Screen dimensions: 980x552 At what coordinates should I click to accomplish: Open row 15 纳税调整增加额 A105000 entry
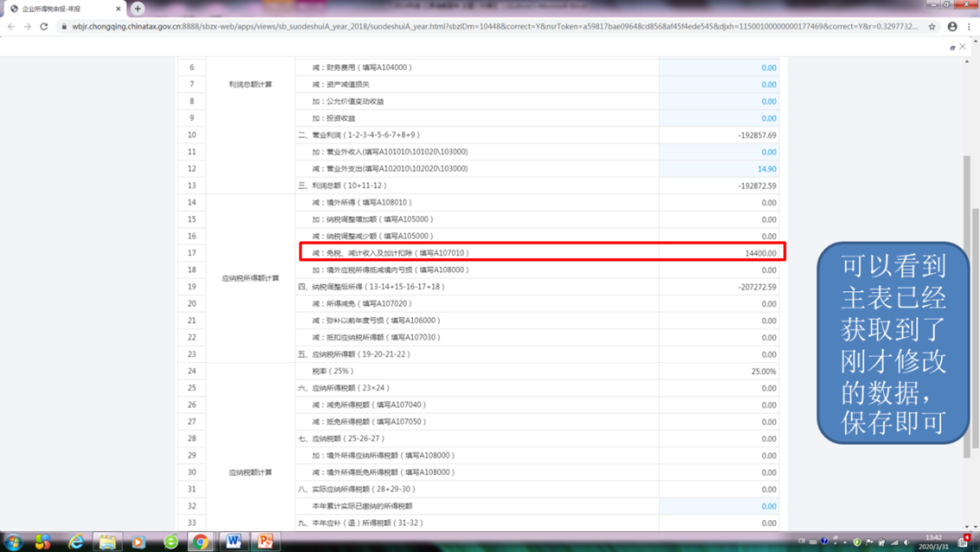pyautogui.click(x=373, y=220)
